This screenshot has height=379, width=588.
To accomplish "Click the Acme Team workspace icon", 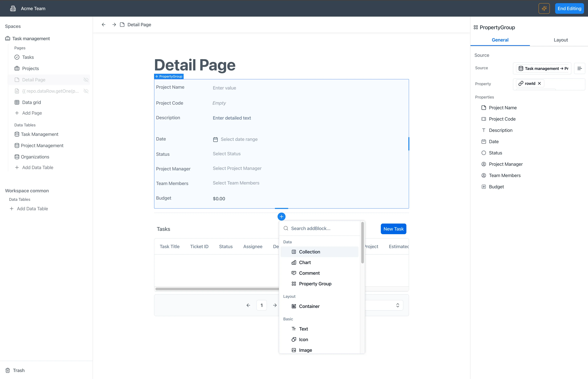I will point(13,8).
